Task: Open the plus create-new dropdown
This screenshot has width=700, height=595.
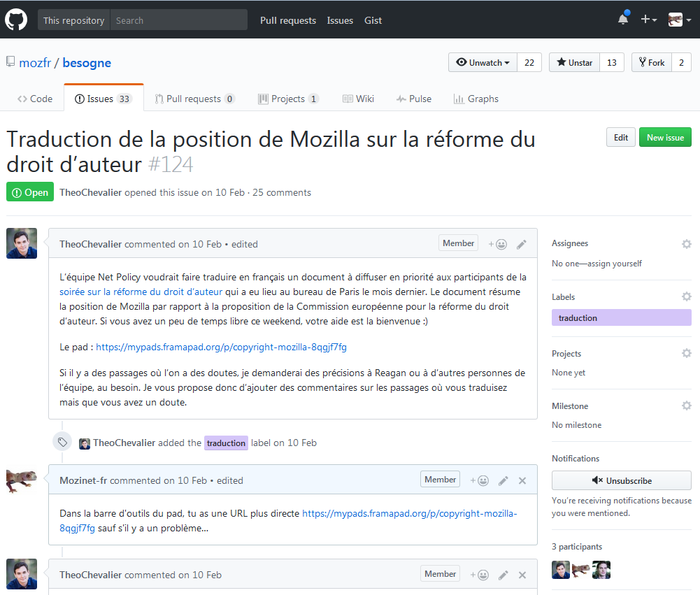Action: click(x=649, y=19)
